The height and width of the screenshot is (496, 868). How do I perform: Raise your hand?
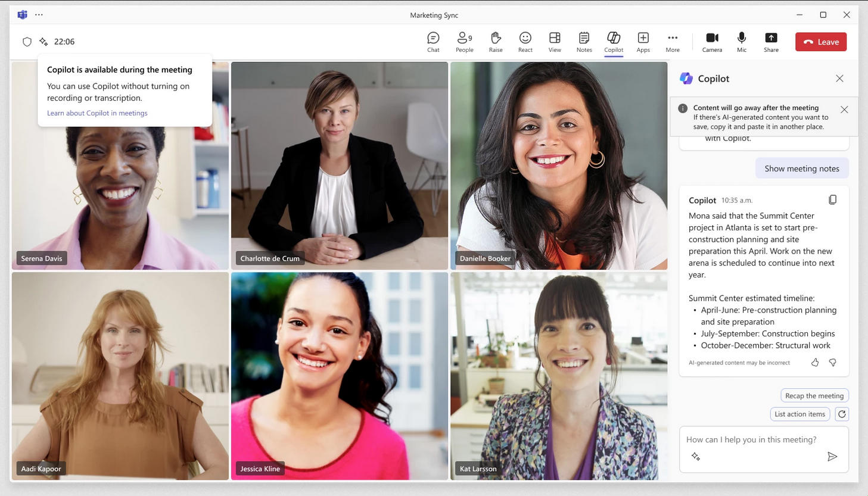click(495, 42)
